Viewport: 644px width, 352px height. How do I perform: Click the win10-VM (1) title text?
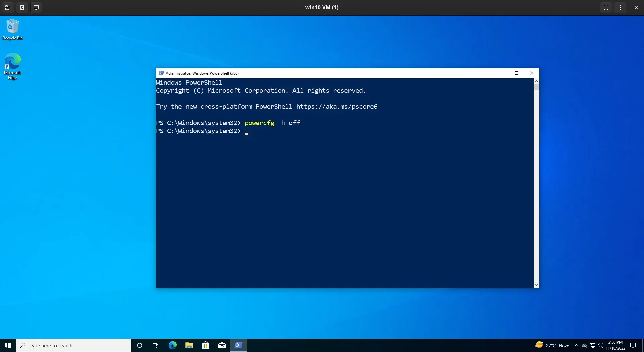tap(322, 7)
